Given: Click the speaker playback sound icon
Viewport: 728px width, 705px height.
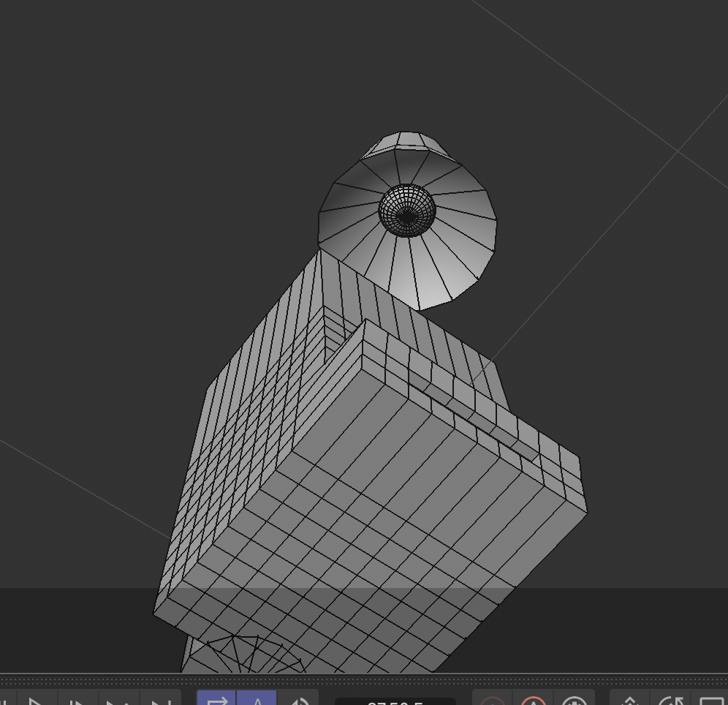Looking at the screenshot, I should 300,701.
